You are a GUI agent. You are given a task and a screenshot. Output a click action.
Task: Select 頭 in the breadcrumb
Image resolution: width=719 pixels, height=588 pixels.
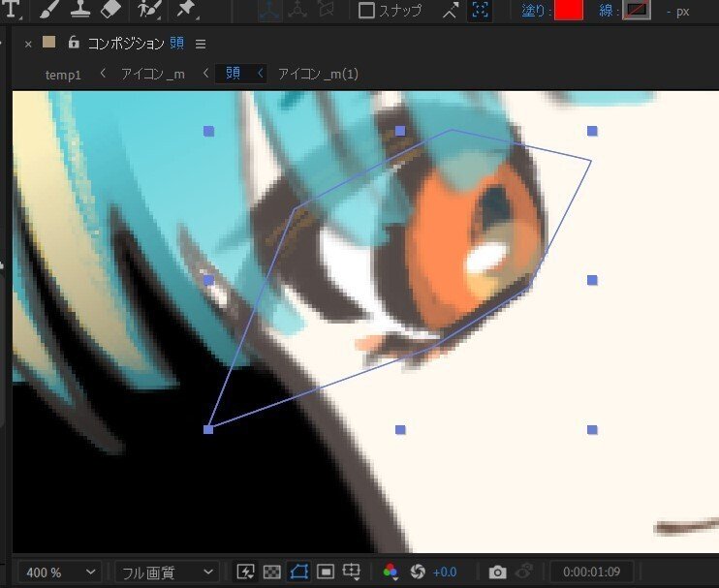(233, 73)
